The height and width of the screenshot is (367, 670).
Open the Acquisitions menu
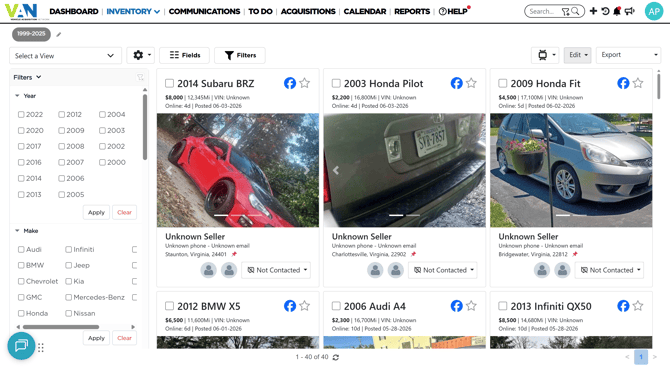point(308,12)
